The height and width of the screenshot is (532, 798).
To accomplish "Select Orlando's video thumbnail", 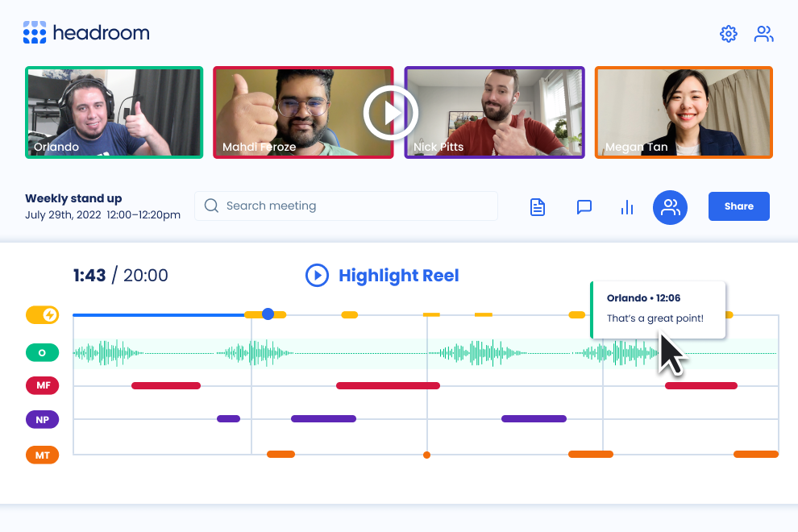I will click(114, 113).
